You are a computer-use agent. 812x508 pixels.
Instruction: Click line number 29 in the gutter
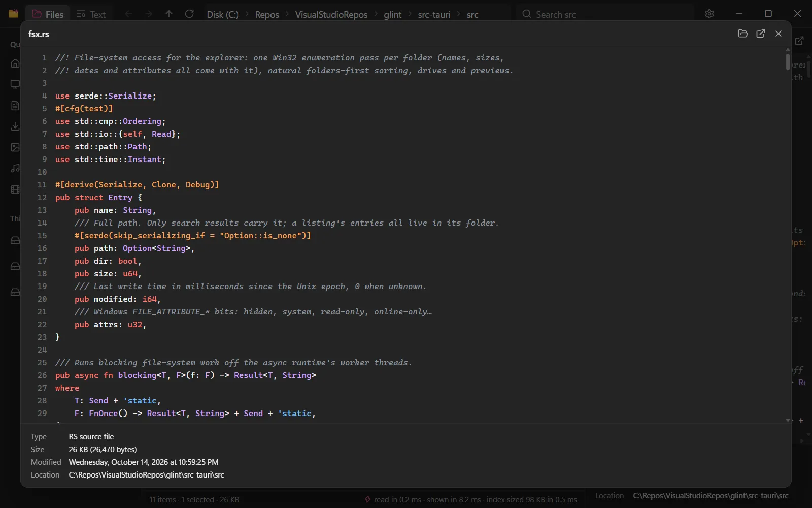(x=42, y=414)
